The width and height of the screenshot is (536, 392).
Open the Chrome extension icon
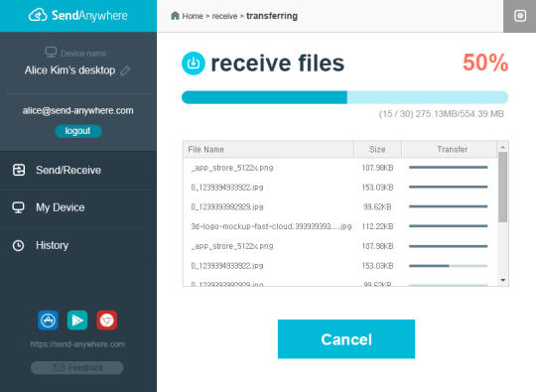click(x=106, y=321)
